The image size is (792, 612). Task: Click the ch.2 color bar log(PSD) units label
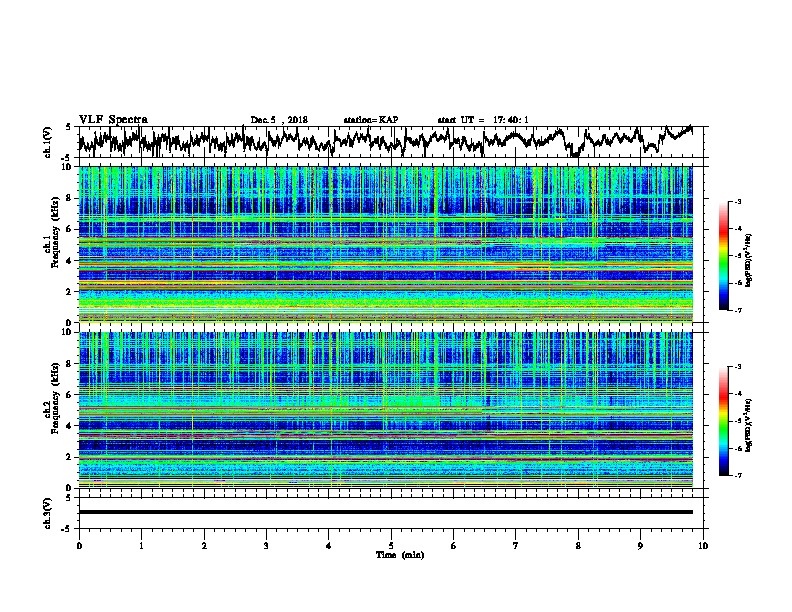coord(749,426)
